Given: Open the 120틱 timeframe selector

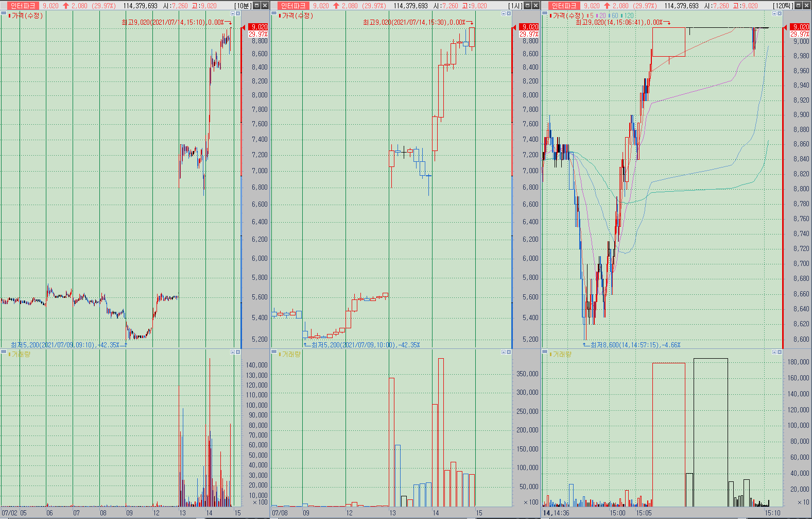Looking at the screenshot, I should click(x=784, y=6).
